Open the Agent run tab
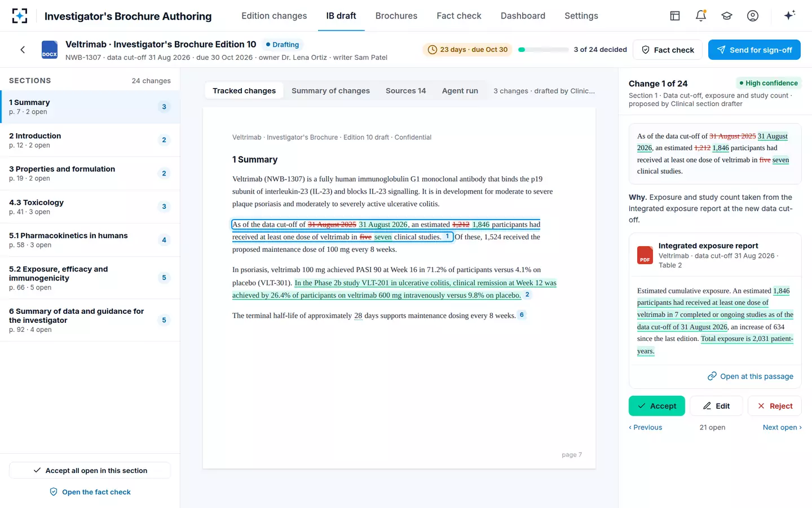Screen dimensions: 812x508 pos(460,91)
